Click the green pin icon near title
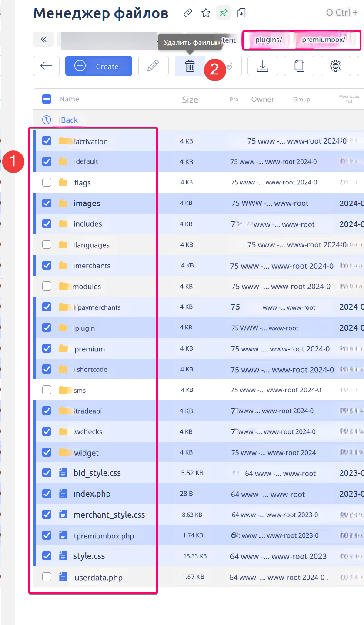Screen dimensions: 364x625 223,13
